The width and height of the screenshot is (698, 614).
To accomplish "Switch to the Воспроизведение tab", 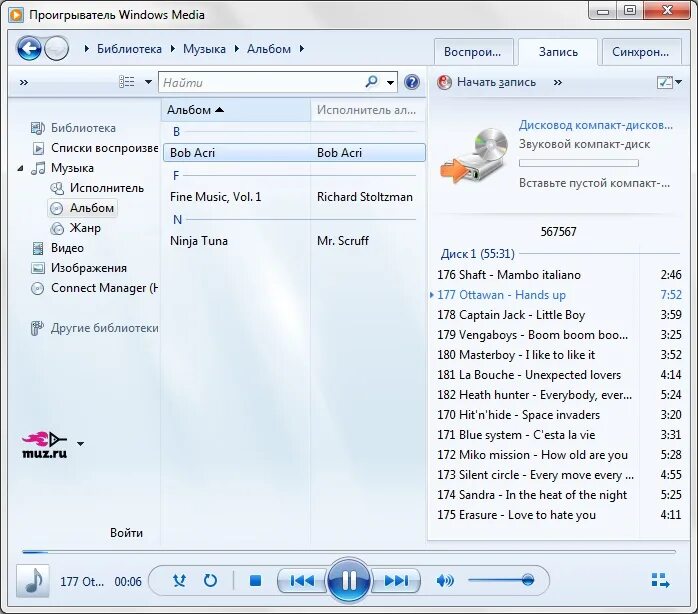I will pos(473,52).
